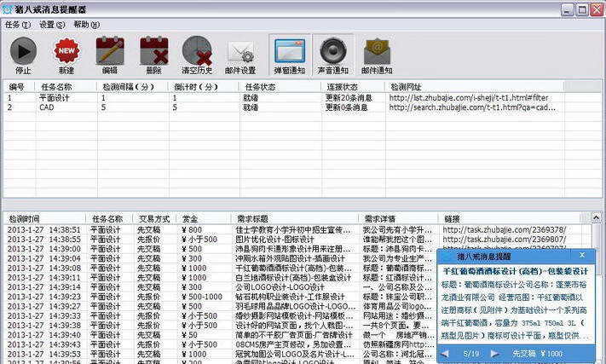The width and height of the screenshot is (606, 364).
Task: Click URL search.zhubajie.com cell
Action: 472,107
